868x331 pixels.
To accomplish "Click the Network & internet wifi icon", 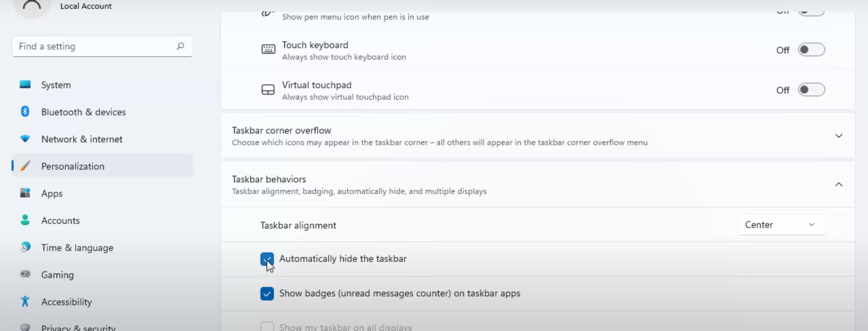I will click(x=25, y=139).
